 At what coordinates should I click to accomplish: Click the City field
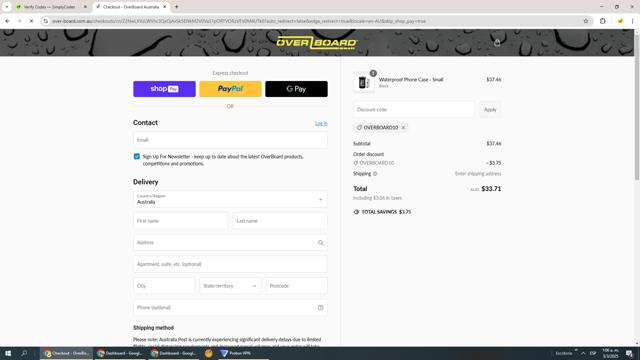click(x=164, y=286)
